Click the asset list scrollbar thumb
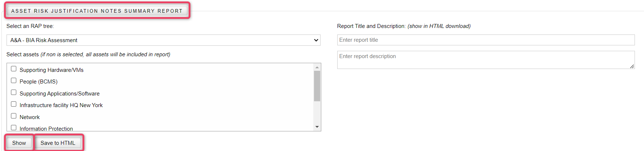 click(317, 86)
